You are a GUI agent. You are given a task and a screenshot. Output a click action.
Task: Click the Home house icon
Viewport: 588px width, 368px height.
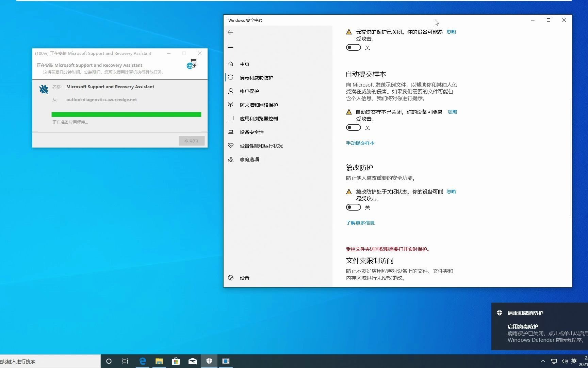coord(231,64)
